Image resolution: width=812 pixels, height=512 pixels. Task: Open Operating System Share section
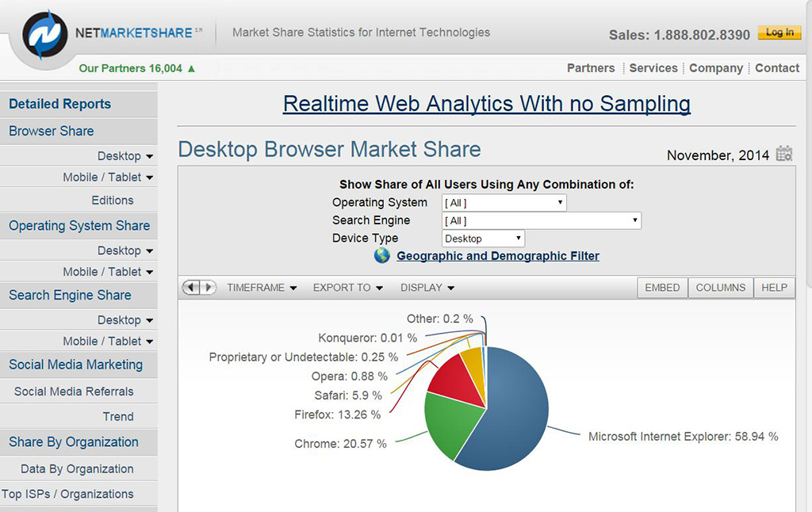click(79, 226)
